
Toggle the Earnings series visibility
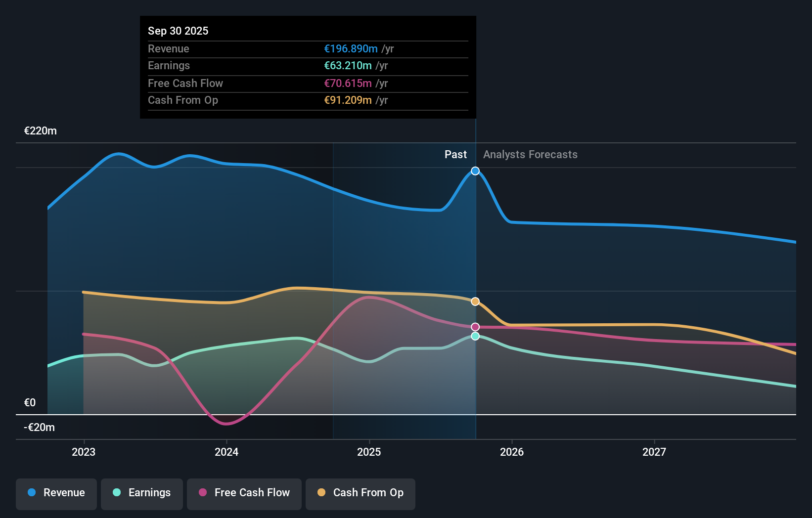(x=142, y=493)
